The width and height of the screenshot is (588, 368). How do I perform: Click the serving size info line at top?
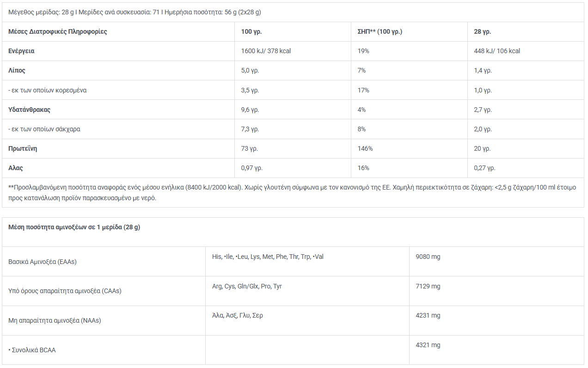[138, 12]
